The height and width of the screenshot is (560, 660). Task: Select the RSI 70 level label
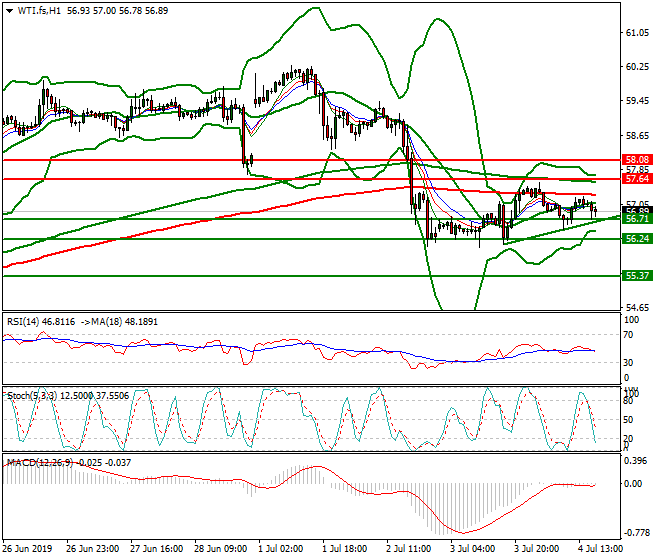pyautogui.click(x=628, y=335)
